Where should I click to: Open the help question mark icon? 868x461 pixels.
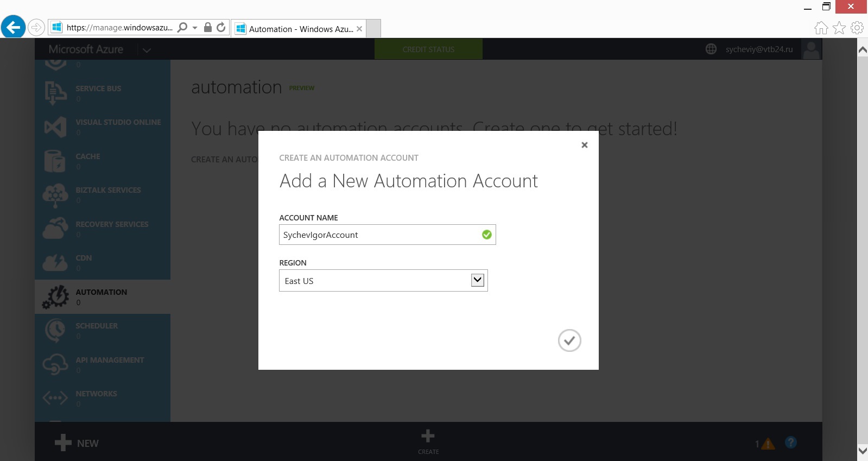click(791, 443)
